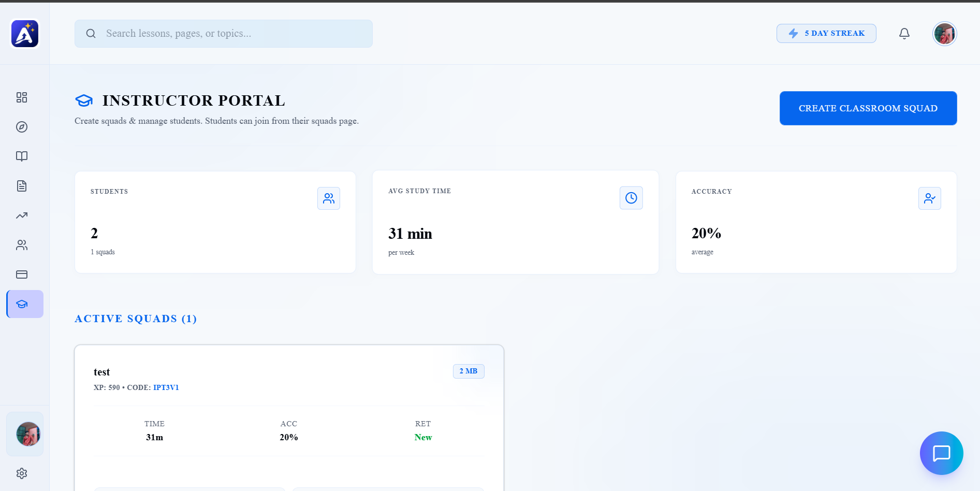
Task: Click the test squad name
Action: click(x=102, y=372)
